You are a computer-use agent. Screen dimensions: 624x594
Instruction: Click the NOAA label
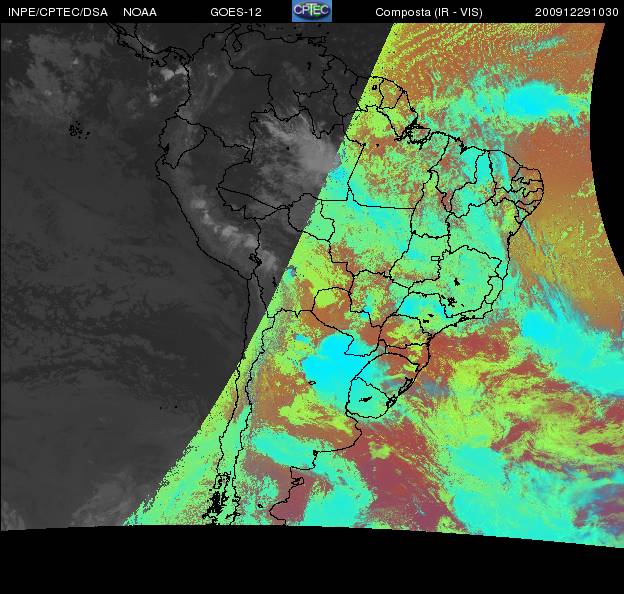pos(140,12)
